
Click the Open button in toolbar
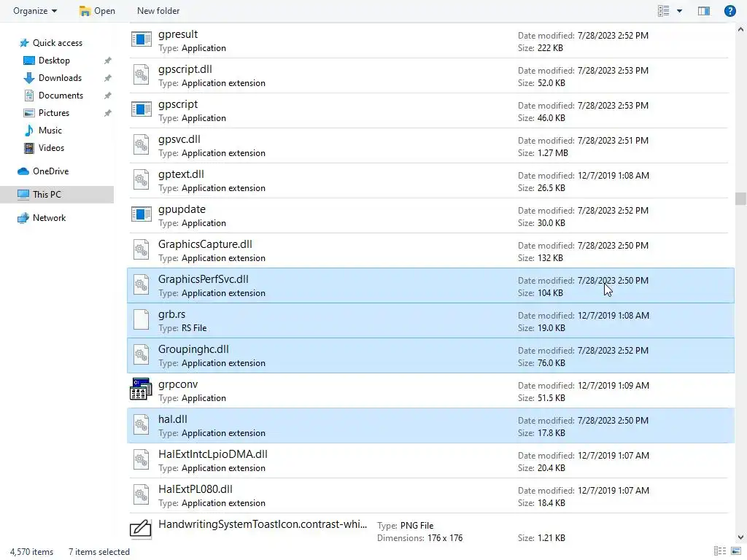point(97,11)
